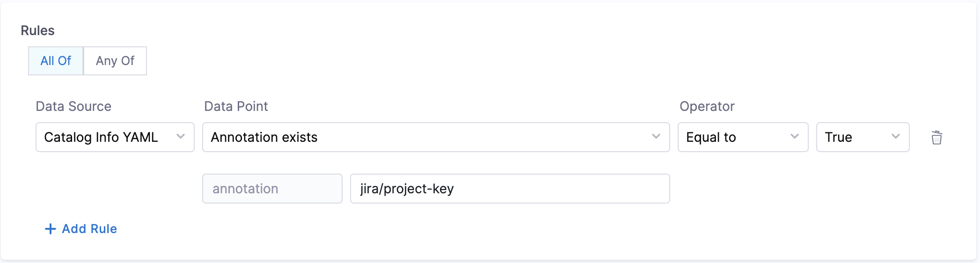Add a new rule via Add Rule
980x263 pixels.
point(89,229)
